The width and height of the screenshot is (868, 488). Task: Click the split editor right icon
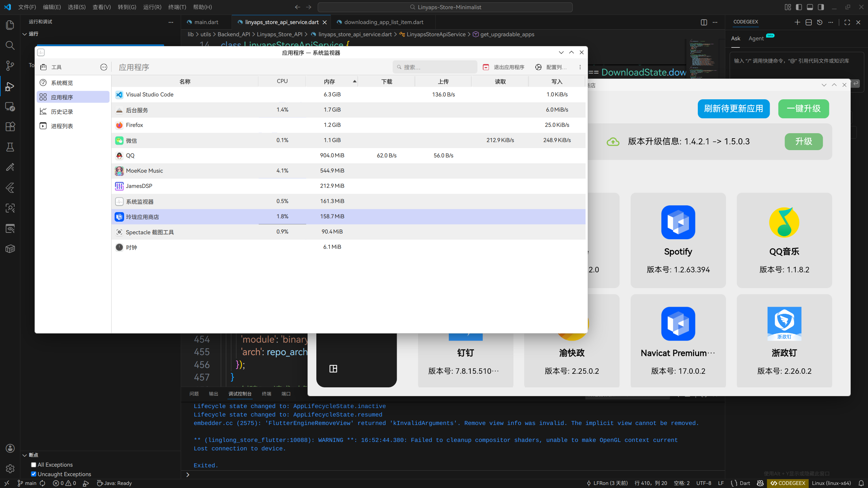tap(704, 22)
